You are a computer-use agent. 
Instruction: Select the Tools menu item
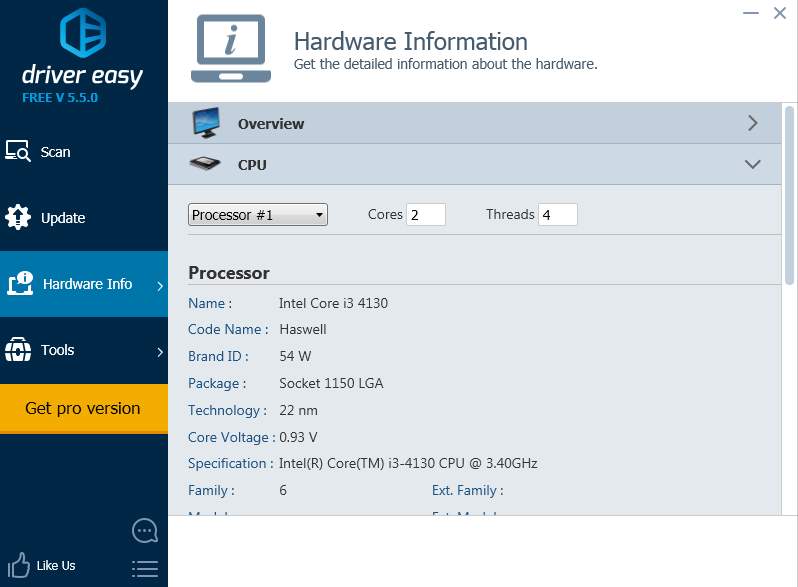pyautogui.click(x=84, y=350)
